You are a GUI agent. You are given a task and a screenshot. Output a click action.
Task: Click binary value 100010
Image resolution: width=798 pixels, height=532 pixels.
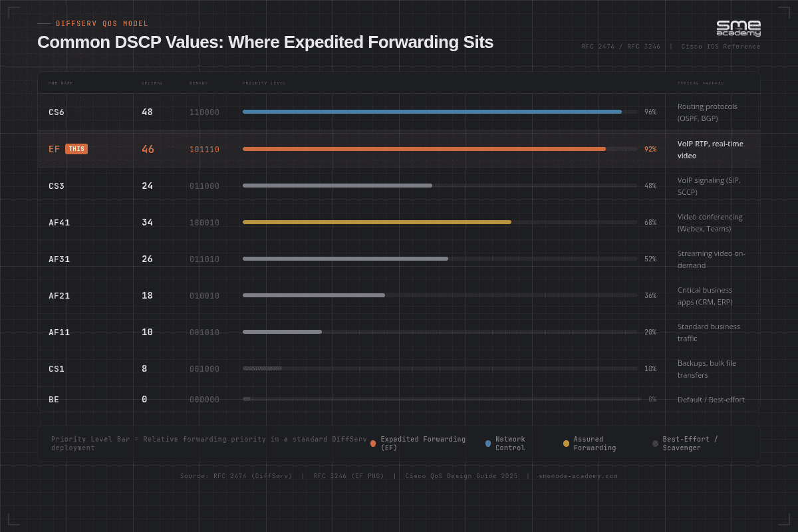point(204,222)
